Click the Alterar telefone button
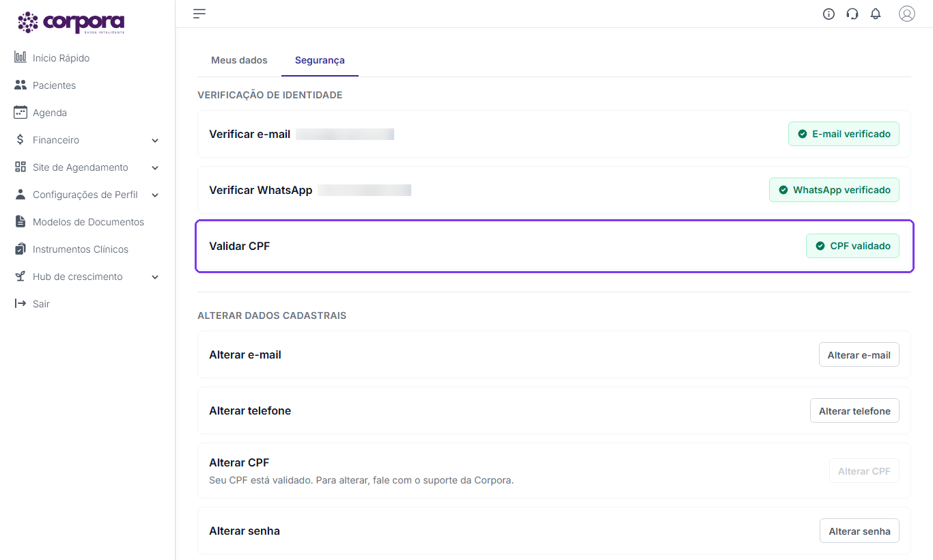The image size is (933, 560). [x=854, y=411]
